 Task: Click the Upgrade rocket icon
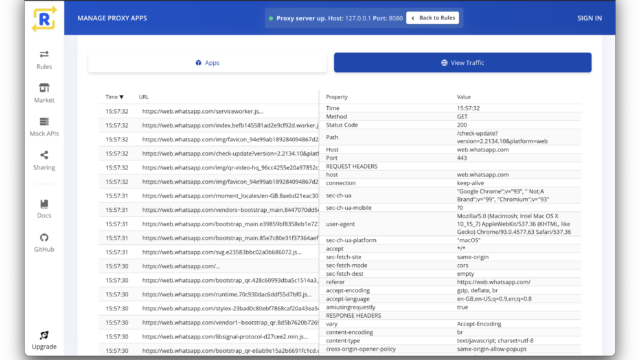click(x=44, y=335)
